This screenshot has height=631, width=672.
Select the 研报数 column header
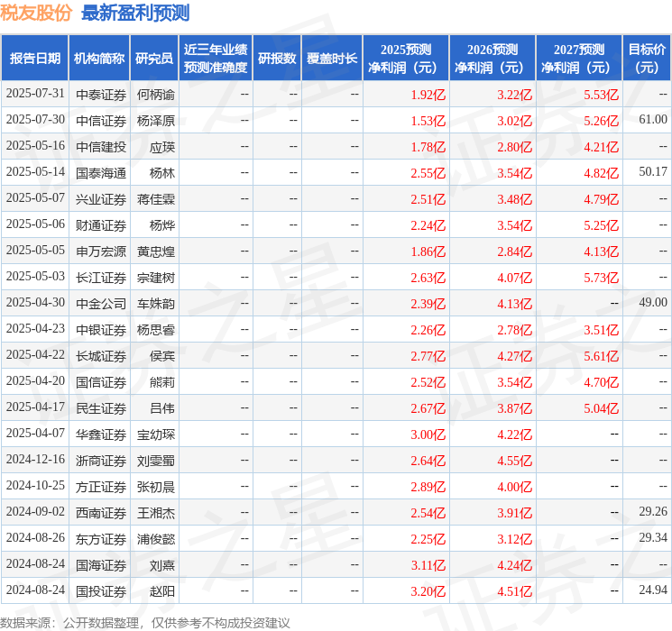(277, 59)
